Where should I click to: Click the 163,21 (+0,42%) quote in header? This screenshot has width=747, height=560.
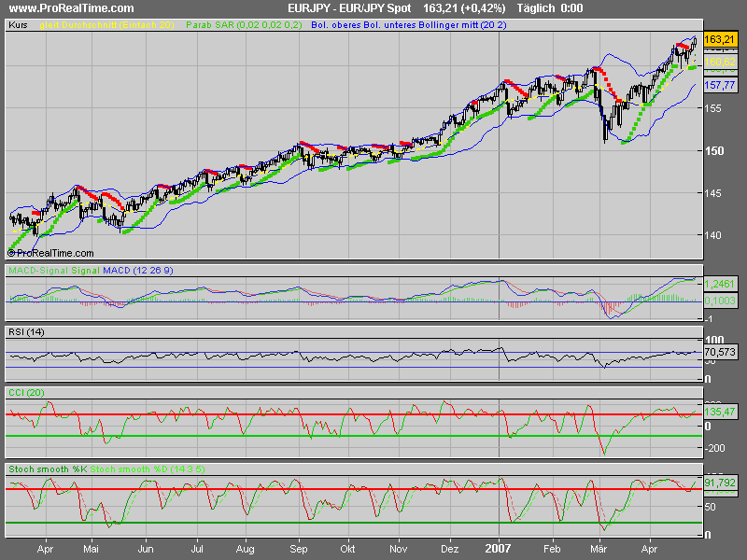(x=464, y=8)
